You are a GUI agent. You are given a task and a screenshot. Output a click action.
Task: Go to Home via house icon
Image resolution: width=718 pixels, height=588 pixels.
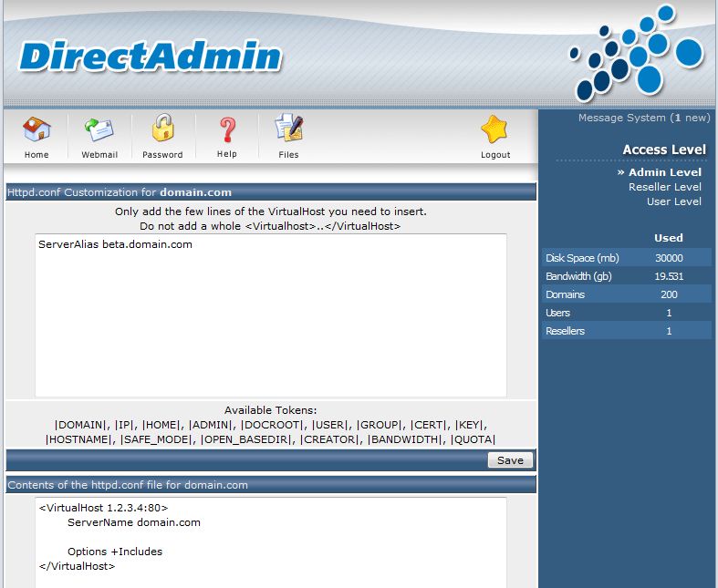point(36,129)
